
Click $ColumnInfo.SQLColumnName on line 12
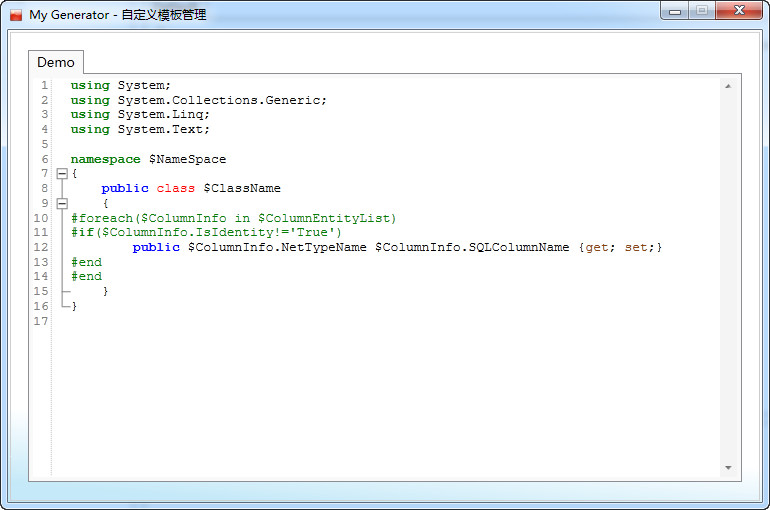472,247
